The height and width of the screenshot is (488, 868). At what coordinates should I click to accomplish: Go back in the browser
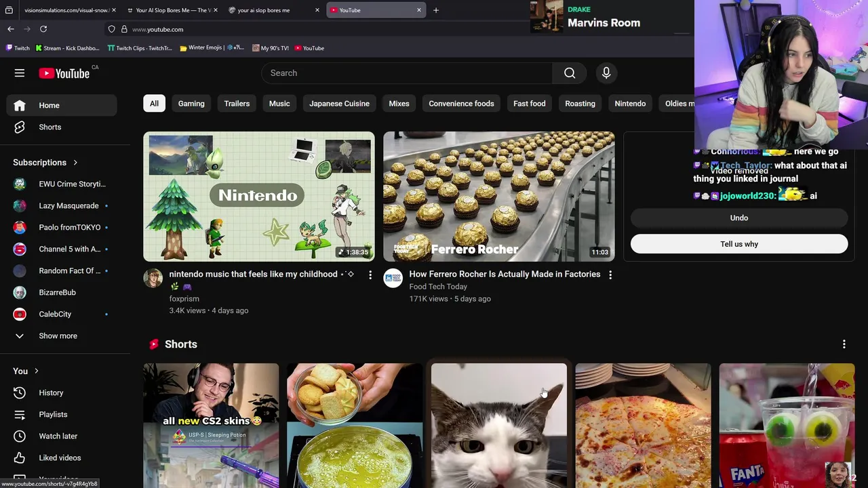11,29
